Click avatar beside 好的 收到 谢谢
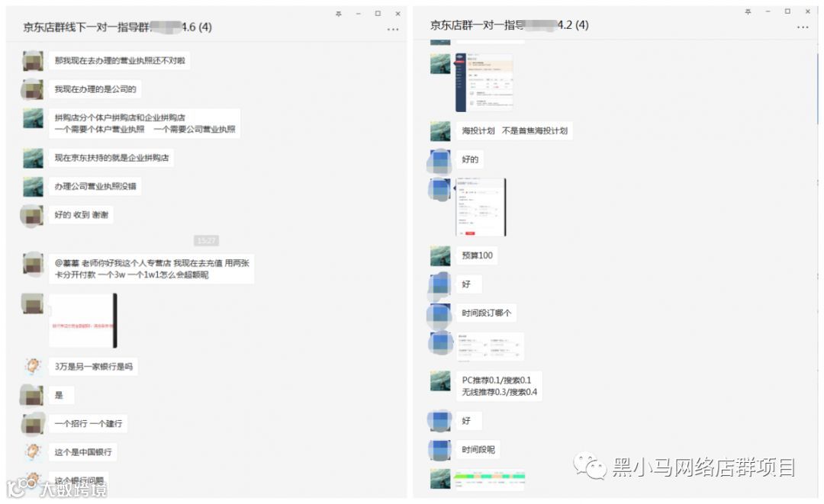The width and height of the screenshot is (824, 504). [x=33, y=215]
